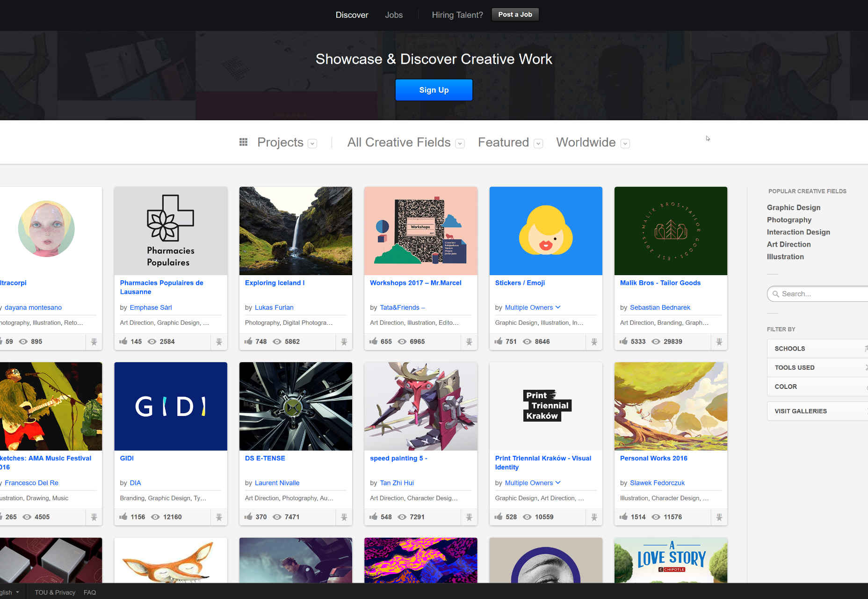The image size is (868, 599).
Task: Click pin icon on Personal Works 2016 card
Action: 719,517
